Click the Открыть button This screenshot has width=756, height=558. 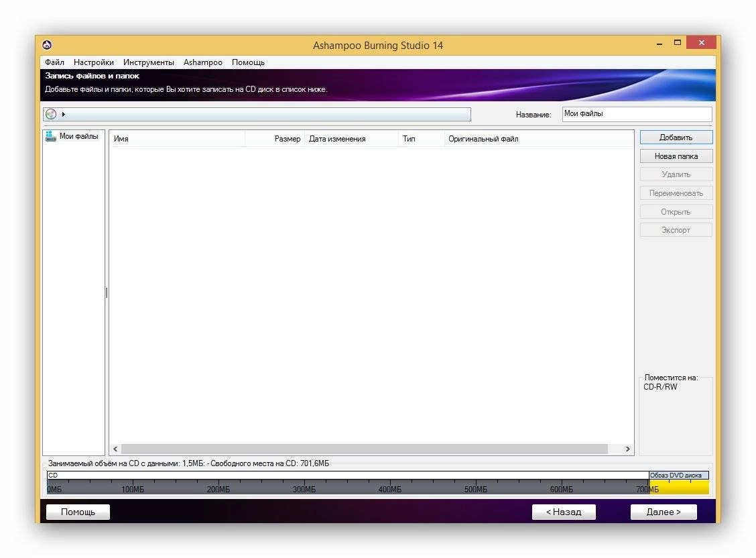(676, 212)
